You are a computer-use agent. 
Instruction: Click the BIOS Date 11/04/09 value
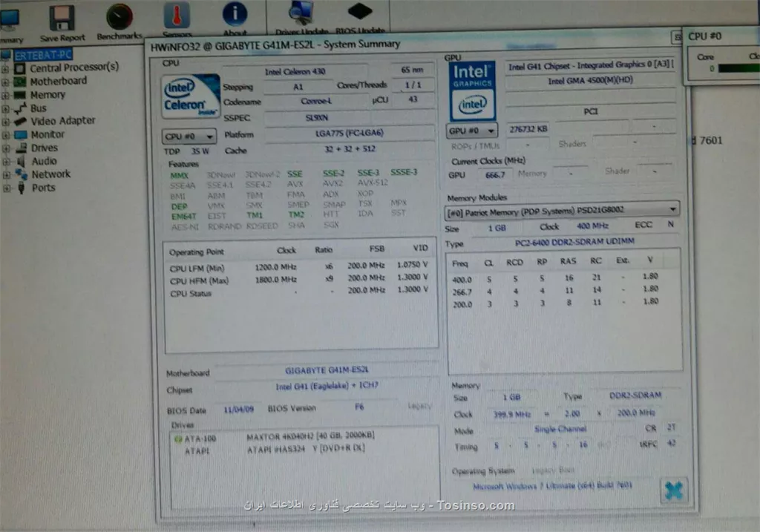[238, 410]
